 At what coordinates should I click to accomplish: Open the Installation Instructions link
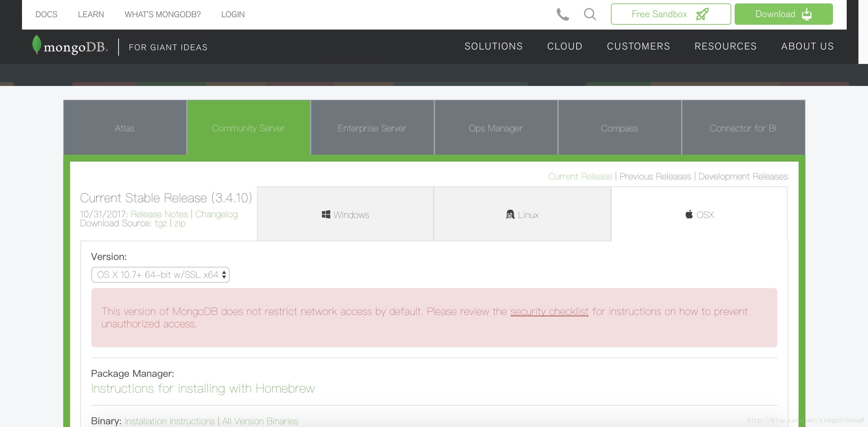(170, 421)
